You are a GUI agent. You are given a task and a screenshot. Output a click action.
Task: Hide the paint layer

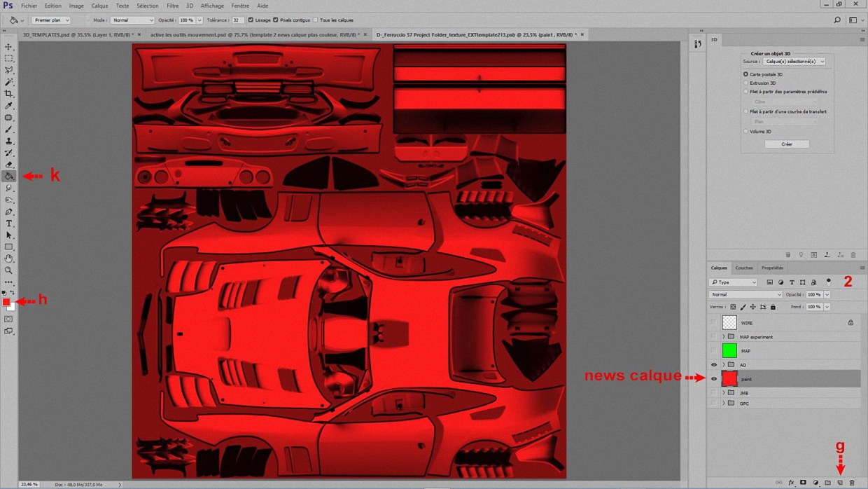pyautogui.click(x=714, y=379)
